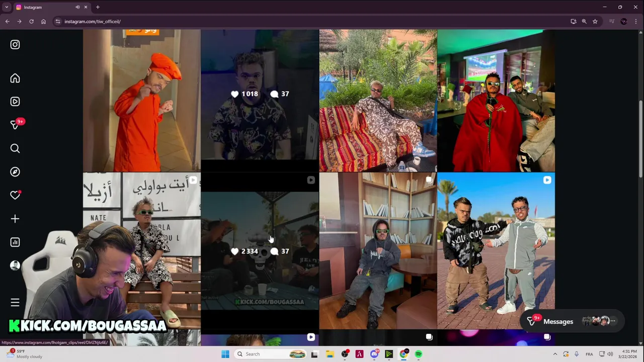Screen dimensions: 644x362
Task: Mute the Instagram tab audio
Action: pos(77,7)
